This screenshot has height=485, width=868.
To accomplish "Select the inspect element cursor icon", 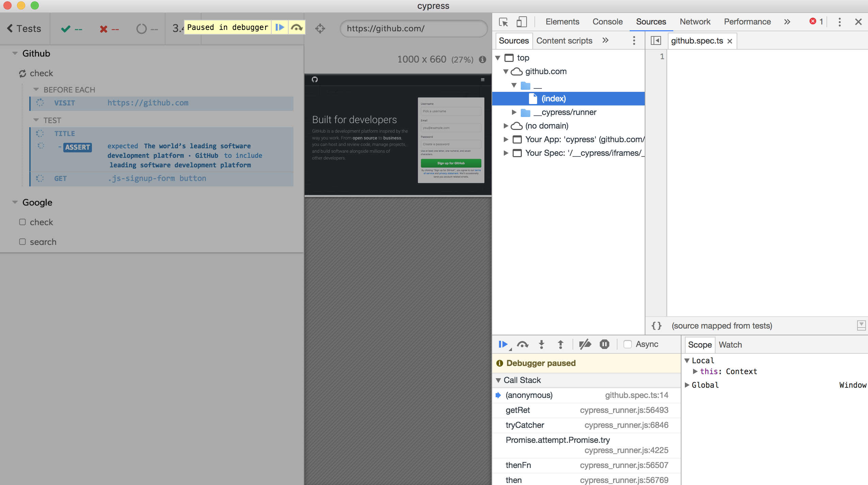I will point(503,22).
